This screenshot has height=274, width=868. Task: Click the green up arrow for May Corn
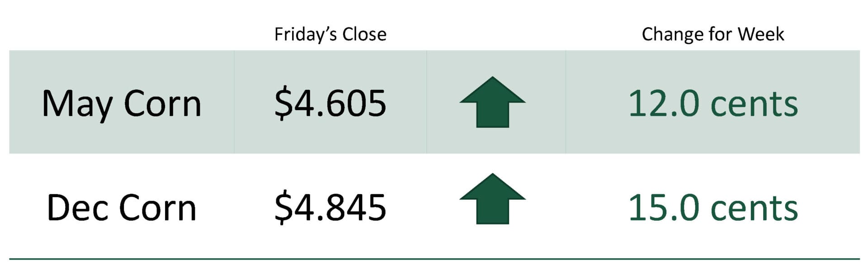coord(492,102)
